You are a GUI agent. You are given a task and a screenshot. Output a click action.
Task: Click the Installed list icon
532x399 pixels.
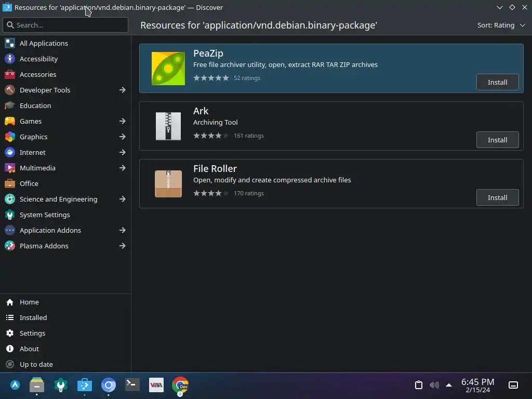(10, 317)
